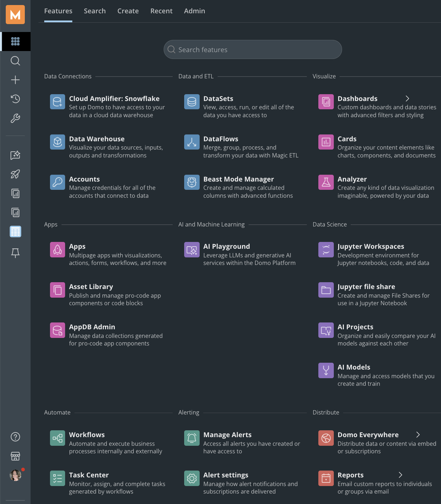Open the recent history clock icon
Screen dimensions: 441x504
pos(15,99)
